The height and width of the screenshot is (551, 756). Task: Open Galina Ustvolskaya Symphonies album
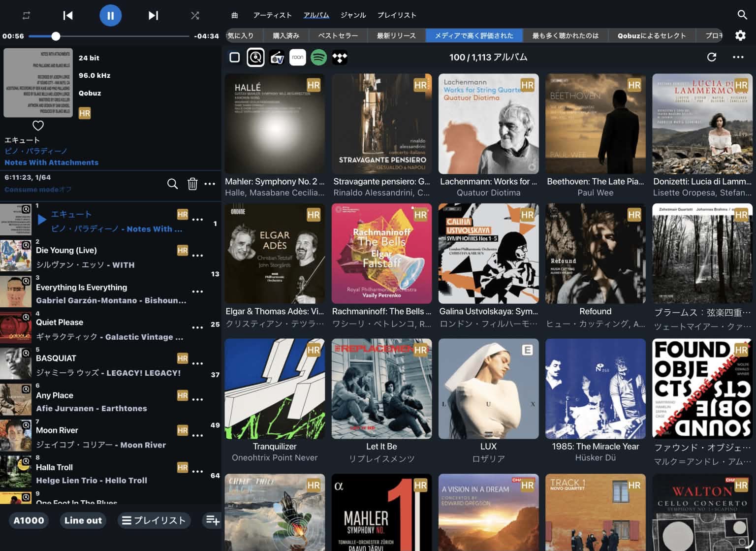(488, 254)
